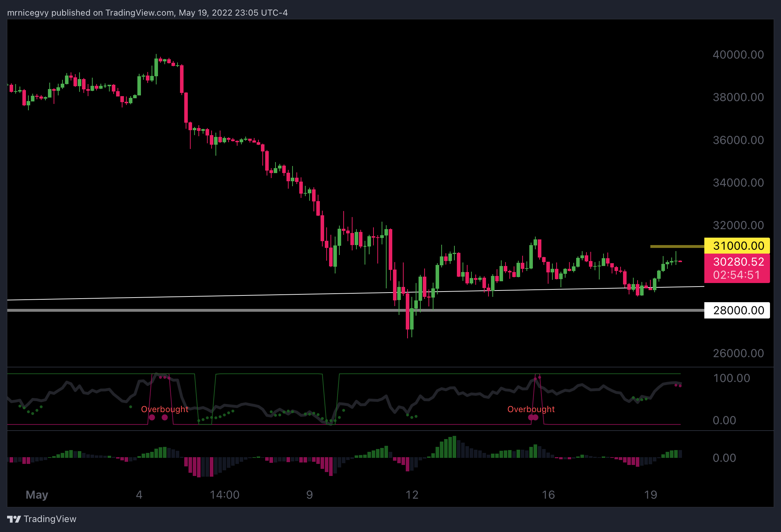Click the published-by header text

click(147, 13)
